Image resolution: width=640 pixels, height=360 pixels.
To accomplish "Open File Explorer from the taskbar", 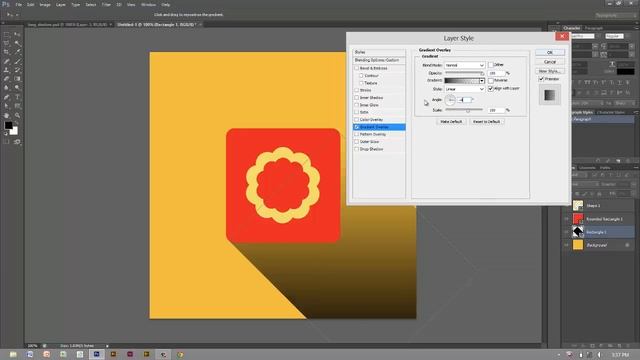I will click(13, 354).
